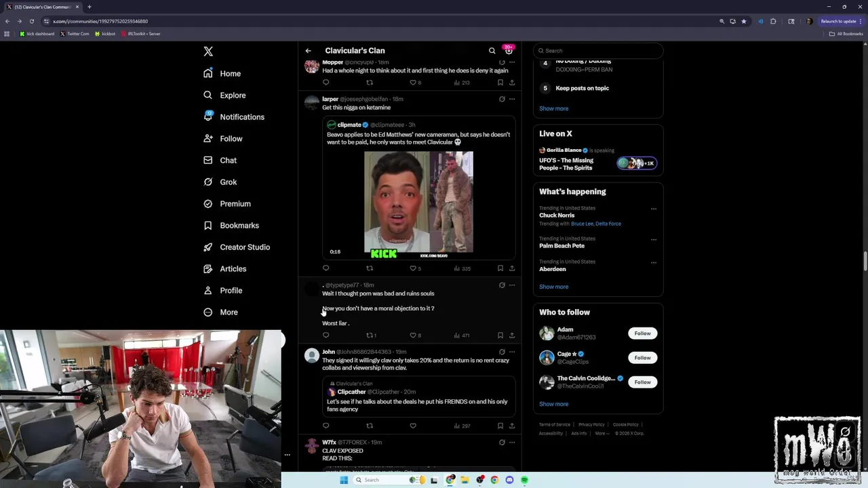Open more options on larper's post
Screen dimensions: 868x488
pos(512,99)
